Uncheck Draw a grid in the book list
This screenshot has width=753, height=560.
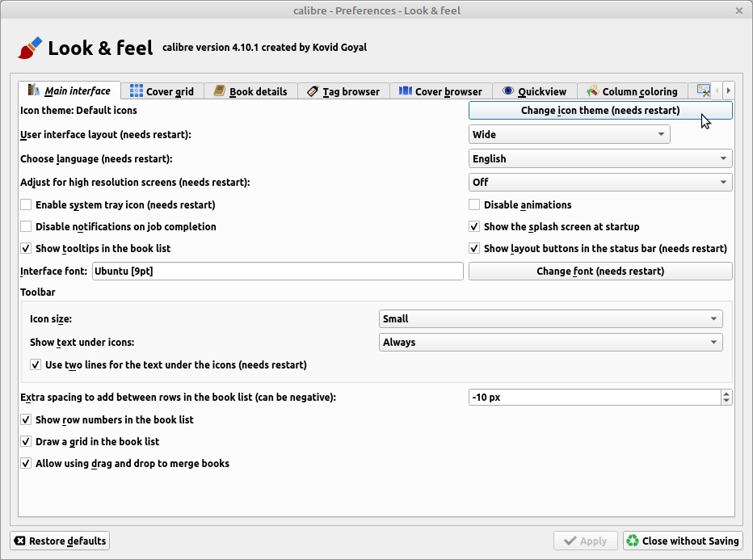[27, 442]
